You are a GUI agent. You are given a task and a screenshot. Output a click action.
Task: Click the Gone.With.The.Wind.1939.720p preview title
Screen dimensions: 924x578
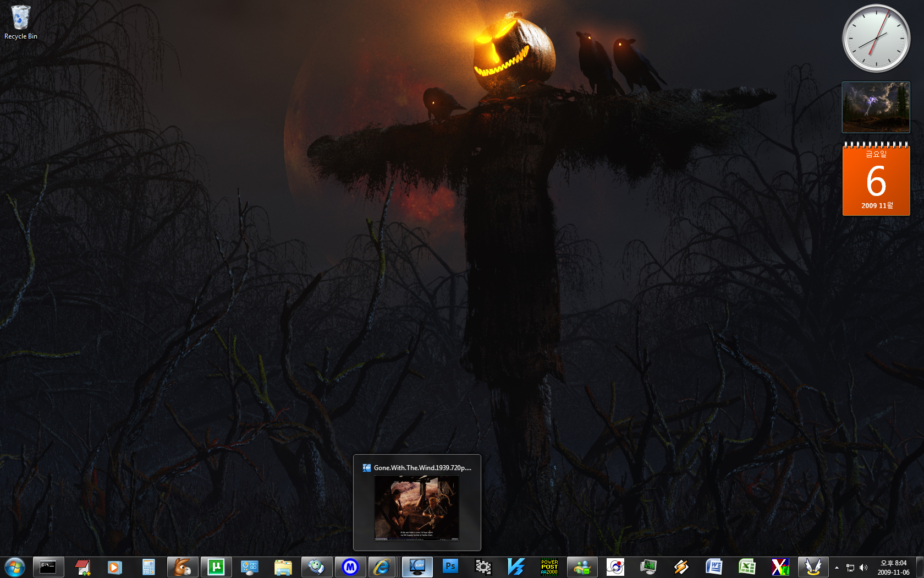tap(423, 468)
